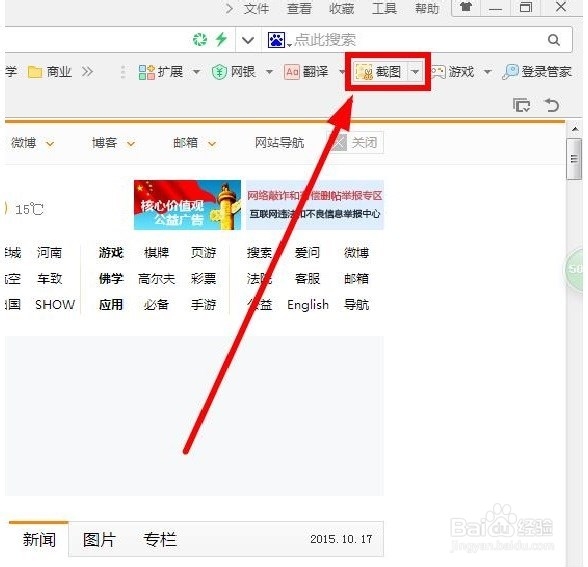Open the 工具 menu
This screenshot has height=567, width=588.
tap(384, 8)
